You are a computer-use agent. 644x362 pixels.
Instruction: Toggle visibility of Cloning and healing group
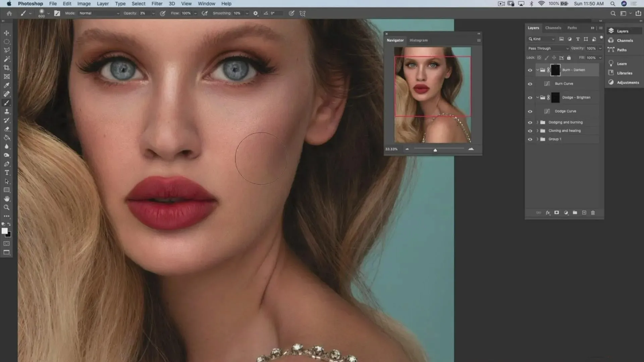tap(530, 131)
